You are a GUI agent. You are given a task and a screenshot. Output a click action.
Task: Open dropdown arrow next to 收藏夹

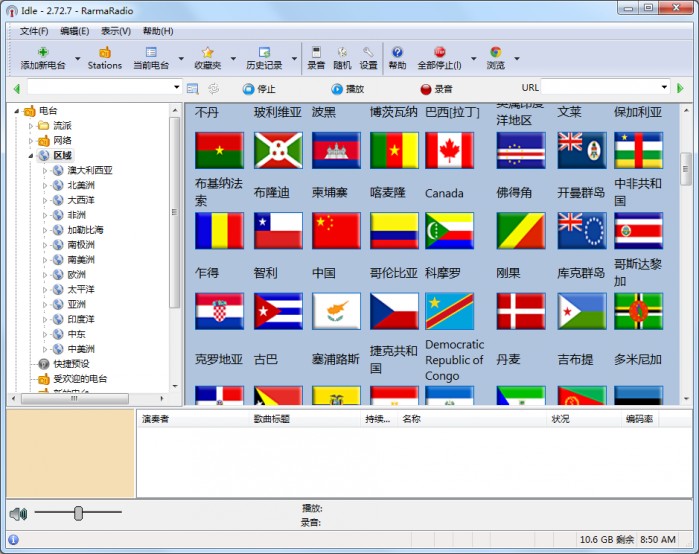(233, 58)
